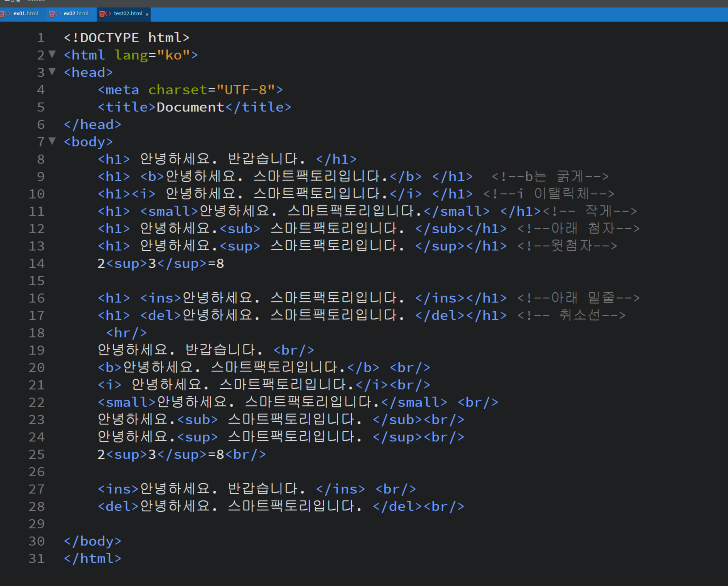
Task: Place cursor in the <!DOCTYPE html> declaration
Action: pyautogui.click(x=127, y=37)
